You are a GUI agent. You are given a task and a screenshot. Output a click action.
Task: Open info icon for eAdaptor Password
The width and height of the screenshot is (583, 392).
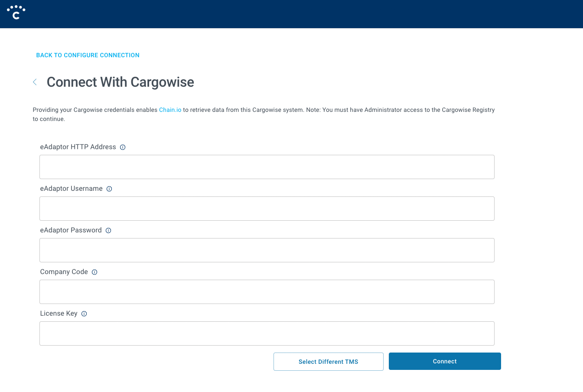point(108,230)
